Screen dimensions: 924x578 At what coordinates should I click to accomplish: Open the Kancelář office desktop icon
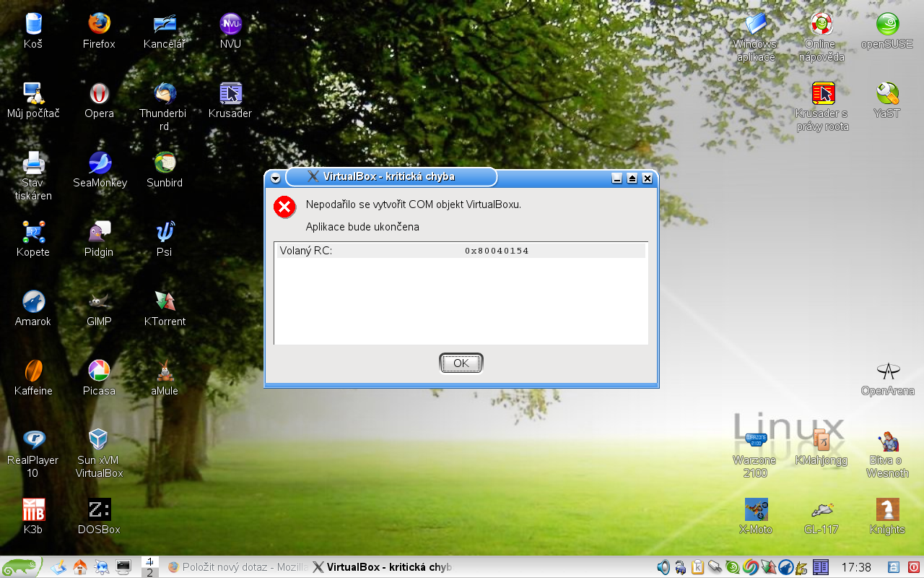pyautogui.click(x=165, y=31)
